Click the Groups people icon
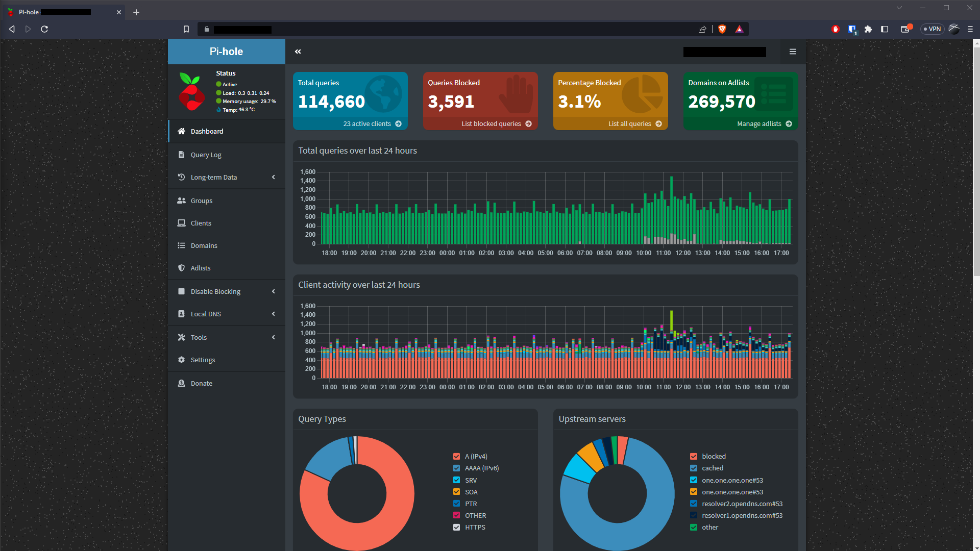Image resolution: width=980 pixels, height=551 pixels. pyautogui.click(x=182, y=201)
